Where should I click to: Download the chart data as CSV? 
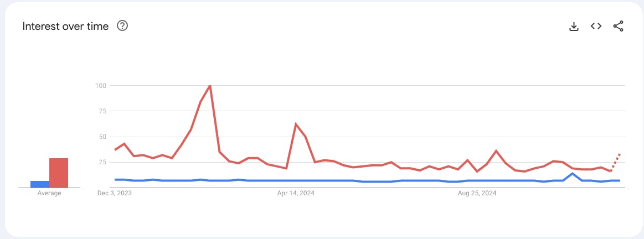[x=574, y=27]
